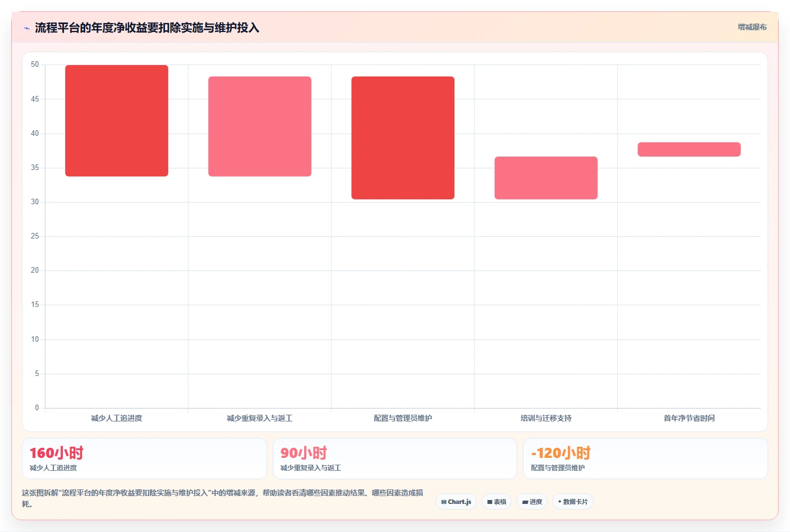Select the 首年净节省时间 waterfall bar
The height and width of the screenshot is (532, 790).
point(689,149)
